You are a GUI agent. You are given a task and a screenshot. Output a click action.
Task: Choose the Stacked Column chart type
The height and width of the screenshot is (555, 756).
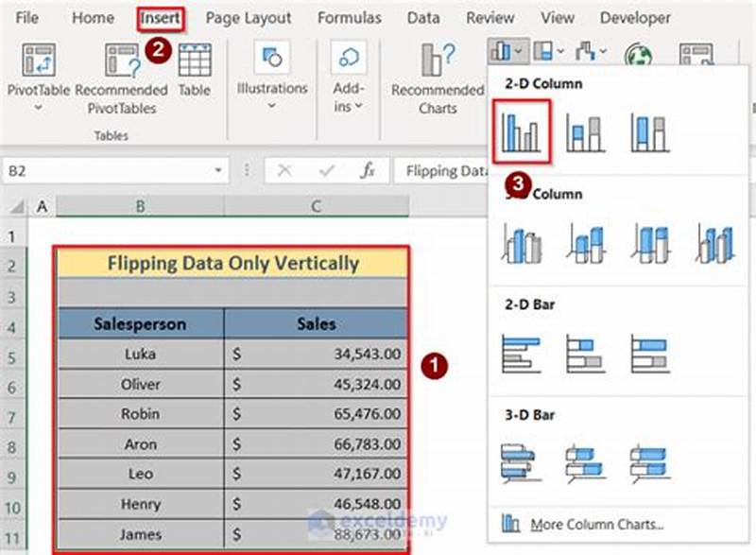(x=581, y=129)
